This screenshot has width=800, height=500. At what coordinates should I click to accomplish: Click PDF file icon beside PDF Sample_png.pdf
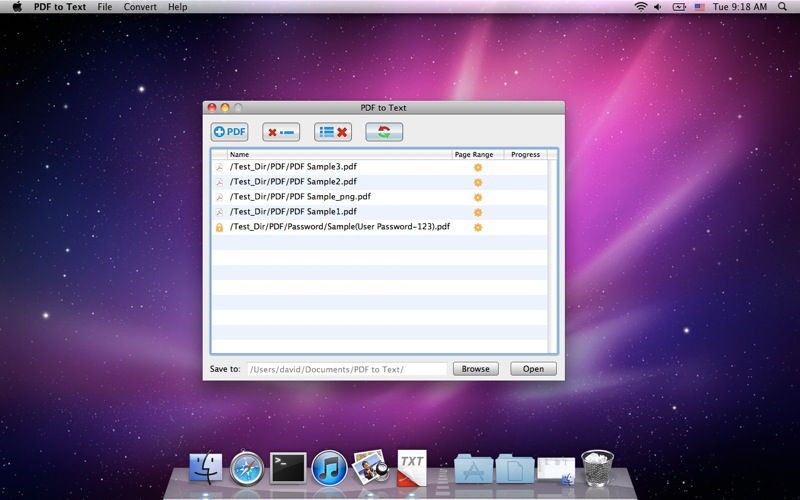(219, 197)
